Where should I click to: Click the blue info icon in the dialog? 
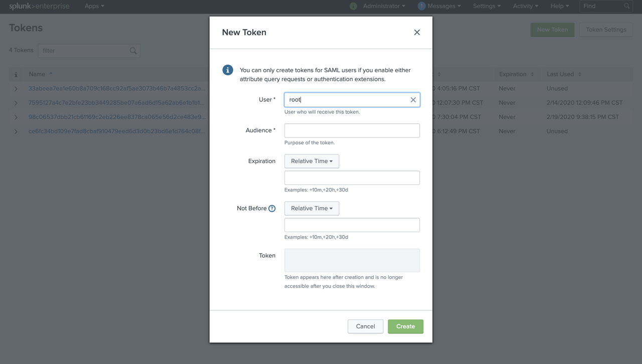(228, 70)
